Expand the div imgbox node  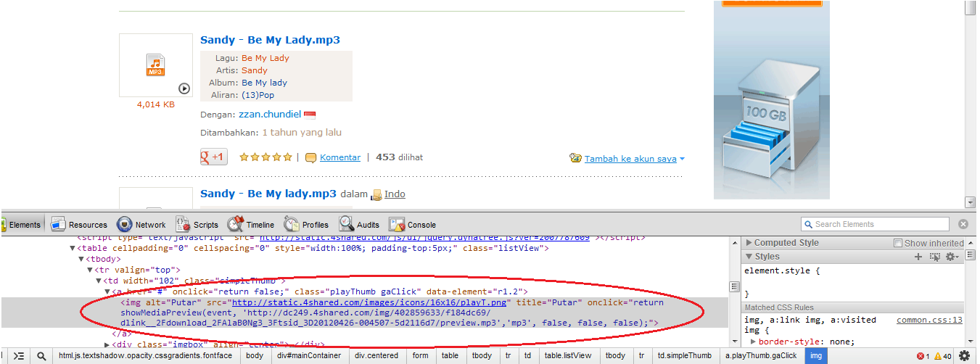(x=107, y=344)
